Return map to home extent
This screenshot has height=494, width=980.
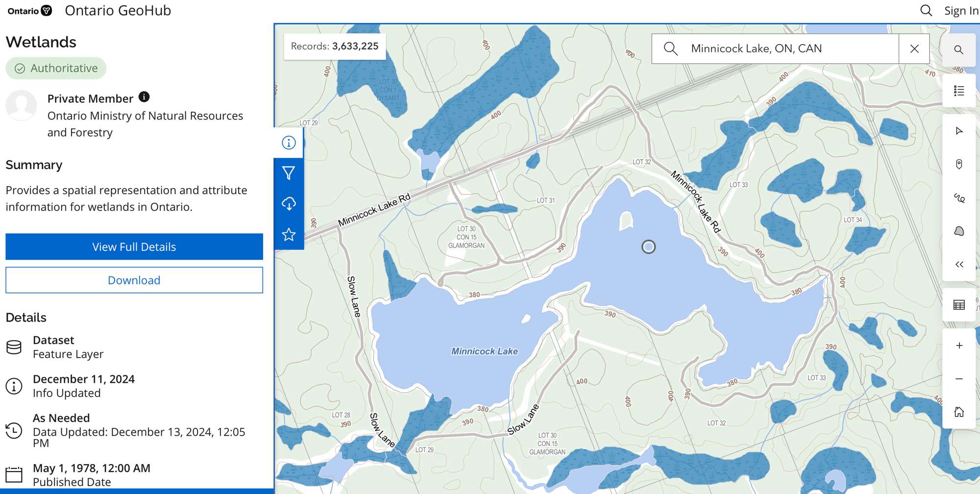click(959, 412)
